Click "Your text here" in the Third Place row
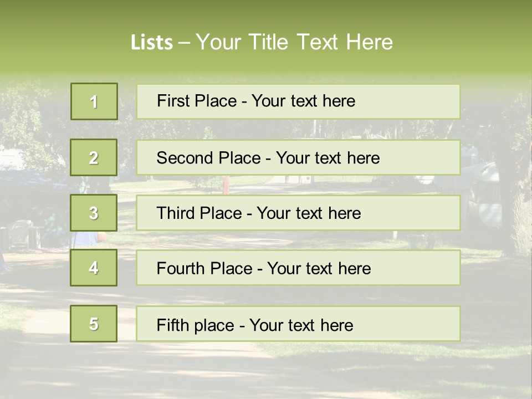Screen dimensions: 532x399 pos(309,213)
